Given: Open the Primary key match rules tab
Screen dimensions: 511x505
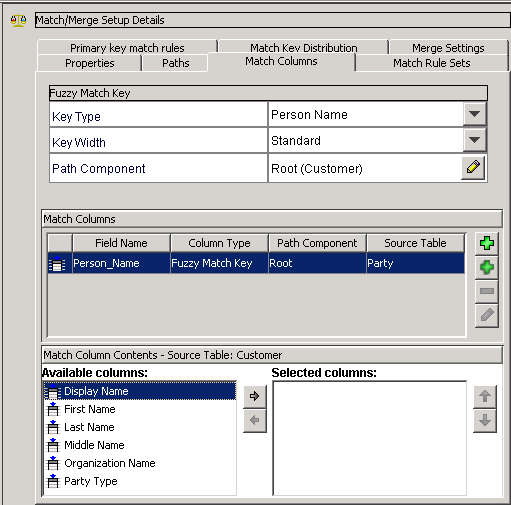Looking at the screenshot, I should (x=127, y=48).
